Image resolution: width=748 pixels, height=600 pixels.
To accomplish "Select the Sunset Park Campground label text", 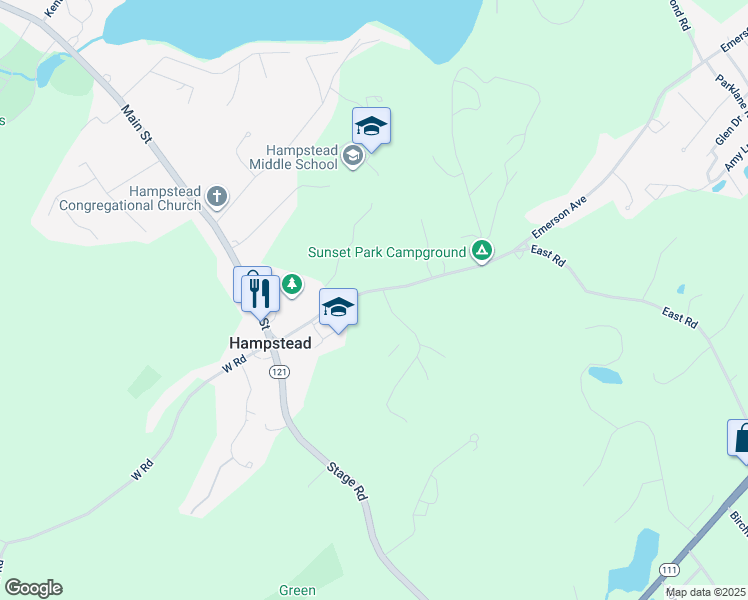I will (387, 252).
